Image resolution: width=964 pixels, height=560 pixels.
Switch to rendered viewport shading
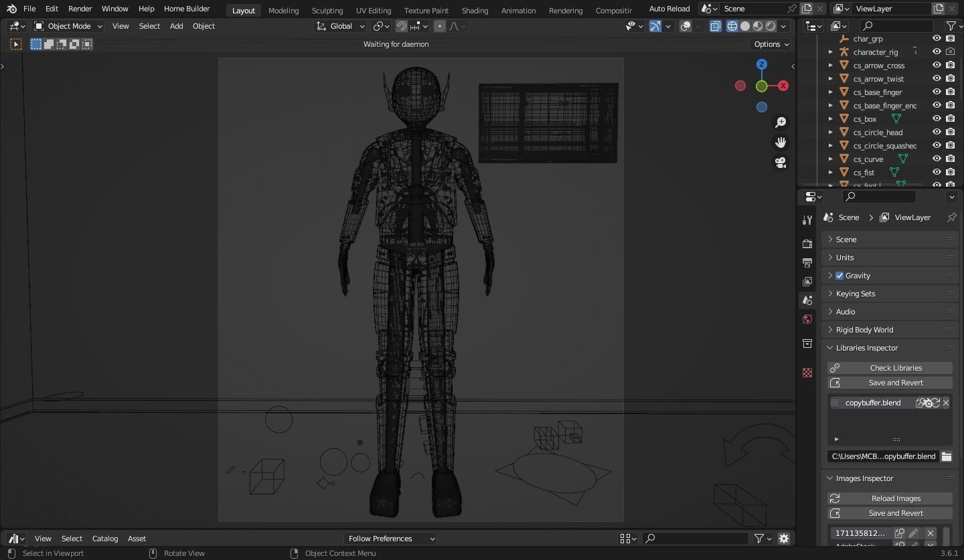(x=771, y=26)
